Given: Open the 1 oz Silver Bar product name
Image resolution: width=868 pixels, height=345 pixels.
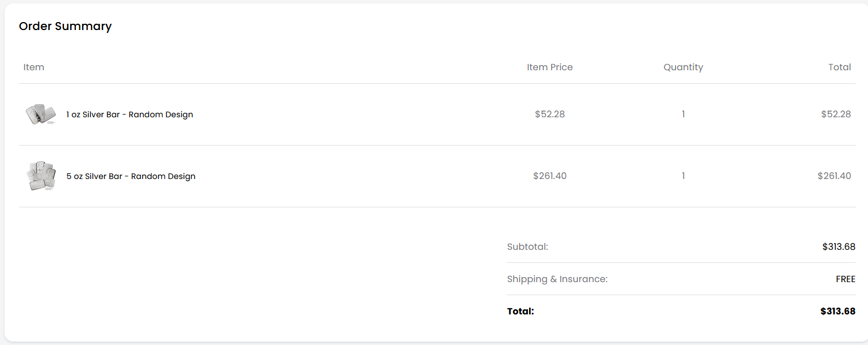Looking at the screenshot, I should tap(130, 114).
